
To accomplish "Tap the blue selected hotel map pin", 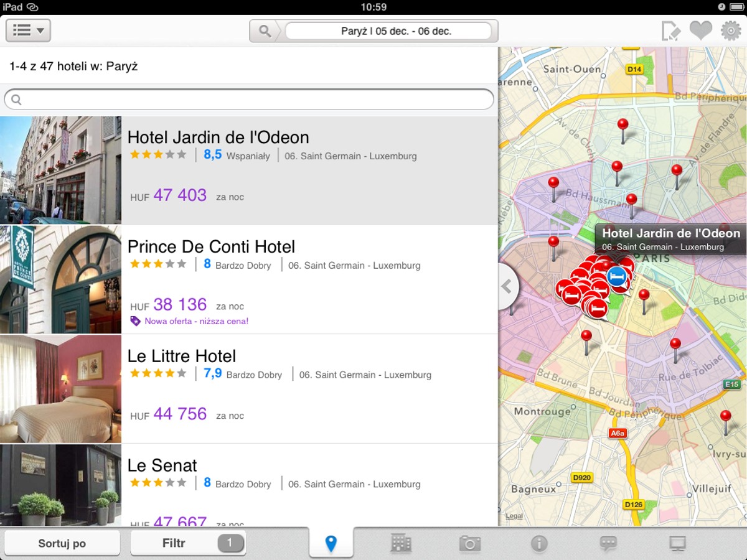I will [x=617, y=276].
